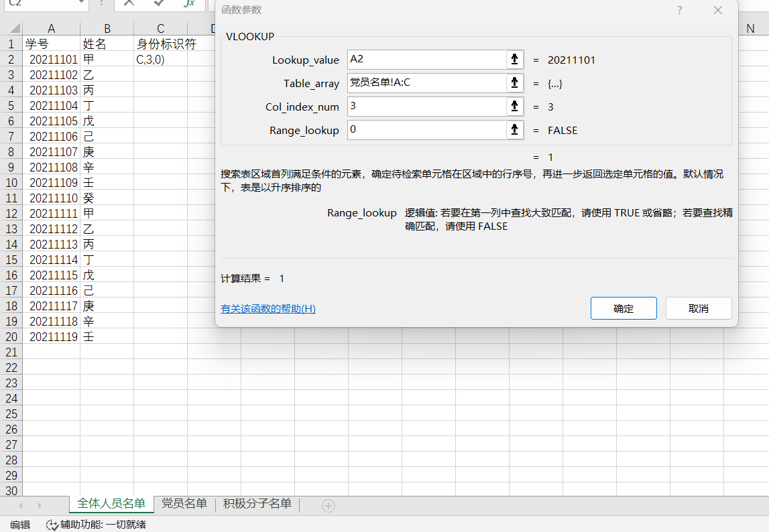
Task: Select cell containing 20211101
Action: click(51, 60)
